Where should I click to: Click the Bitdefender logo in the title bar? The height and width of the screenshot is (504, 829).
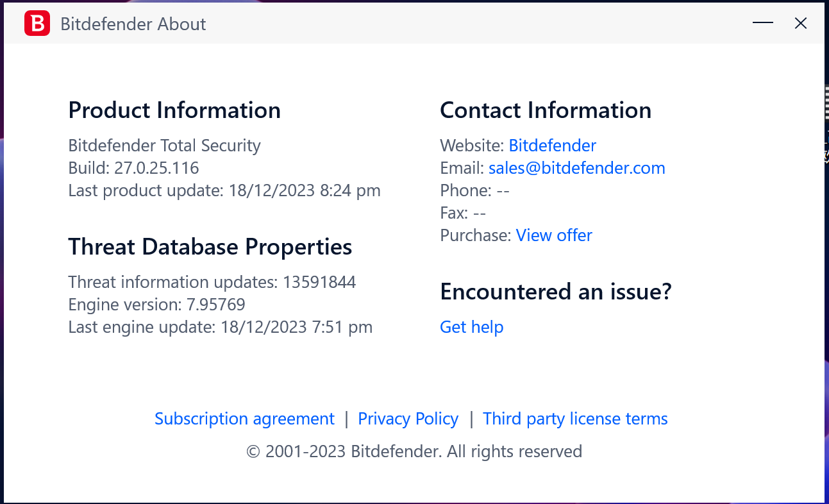click(37, 24)
